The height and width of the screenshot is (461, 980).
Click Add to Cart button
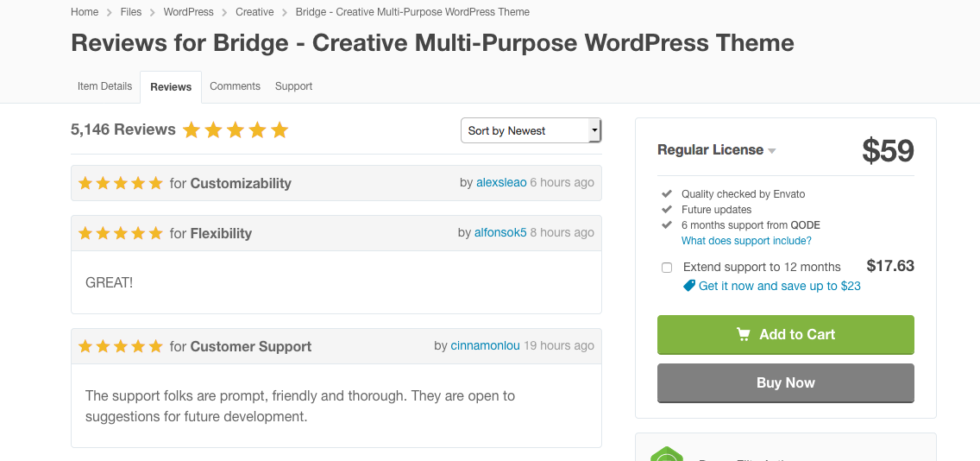tap(786, 335)
